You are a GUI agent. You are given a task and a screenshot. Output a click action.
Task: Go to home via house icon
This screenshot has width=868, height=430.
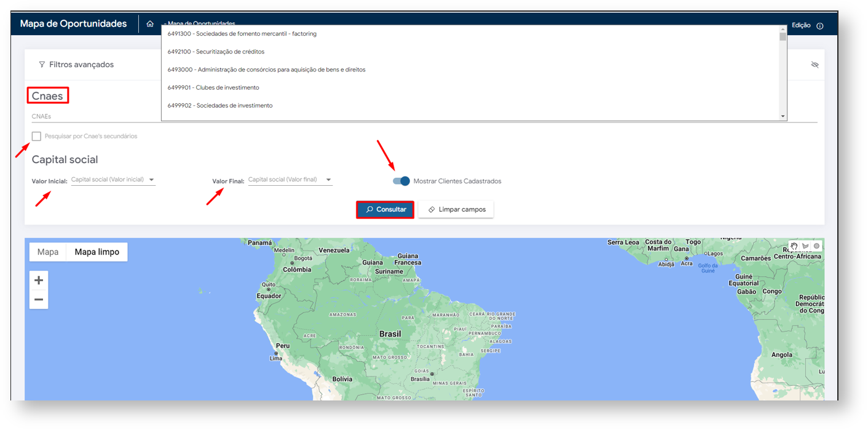[x=150, y=24]
